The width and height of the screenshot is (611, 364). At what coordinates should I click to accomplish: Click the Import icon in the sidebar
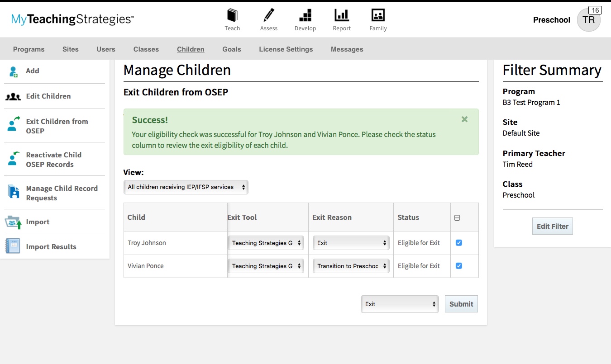click(x=14, y=222)
